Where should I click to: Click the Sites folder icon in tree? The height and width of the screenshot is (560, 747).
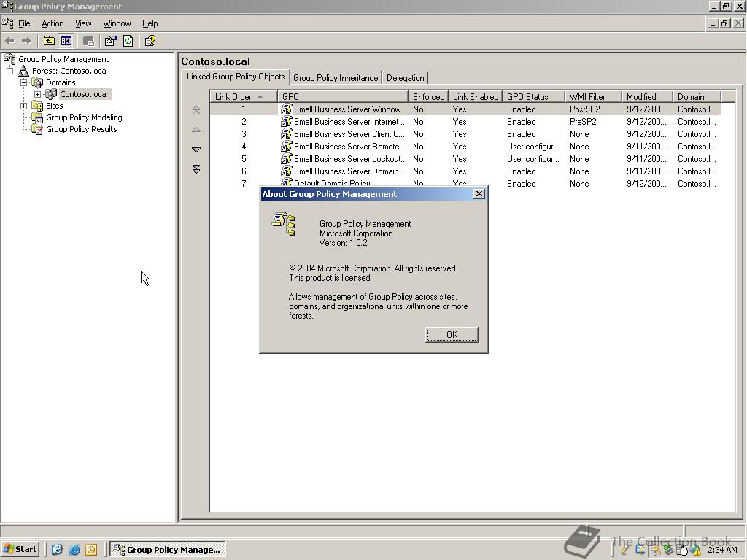37,106
